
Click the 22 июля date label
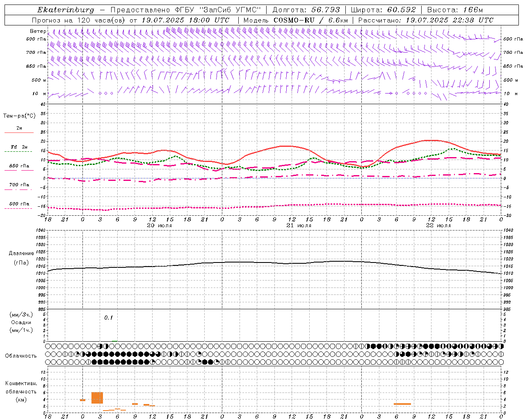click(x=438, y=225)
